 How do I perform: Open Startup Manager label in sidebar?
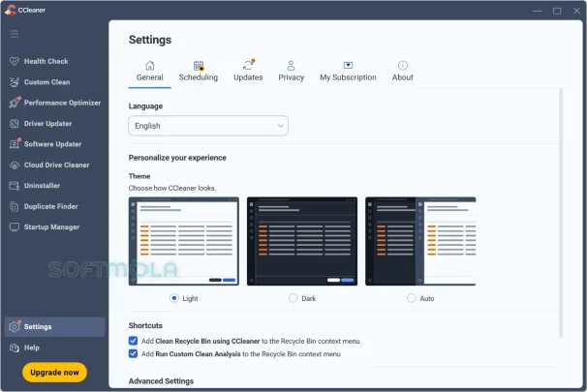[51, 227]
